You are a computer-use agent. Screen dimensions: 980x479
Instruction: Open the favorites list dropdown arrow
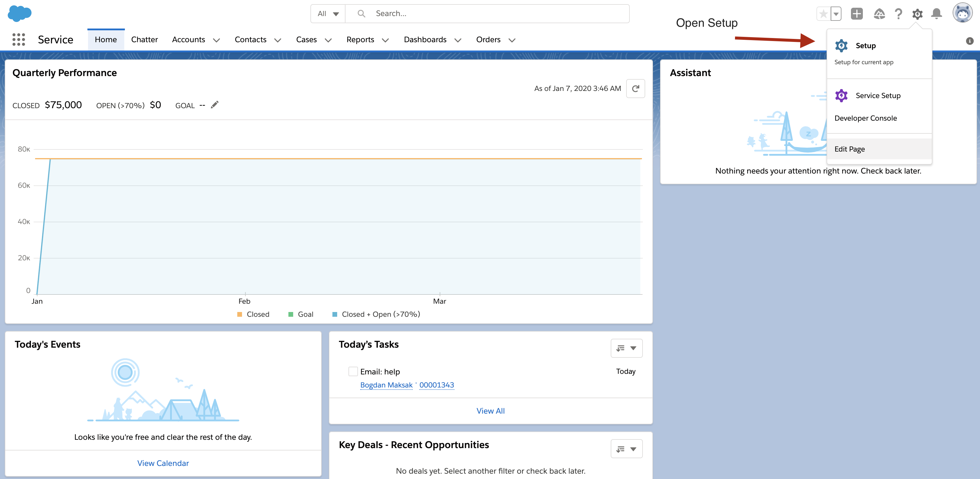[x=836, y=14]
